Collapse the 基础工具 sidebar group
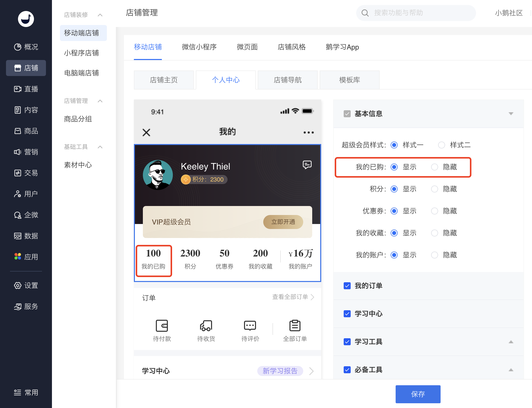 [x=100, y=147]
